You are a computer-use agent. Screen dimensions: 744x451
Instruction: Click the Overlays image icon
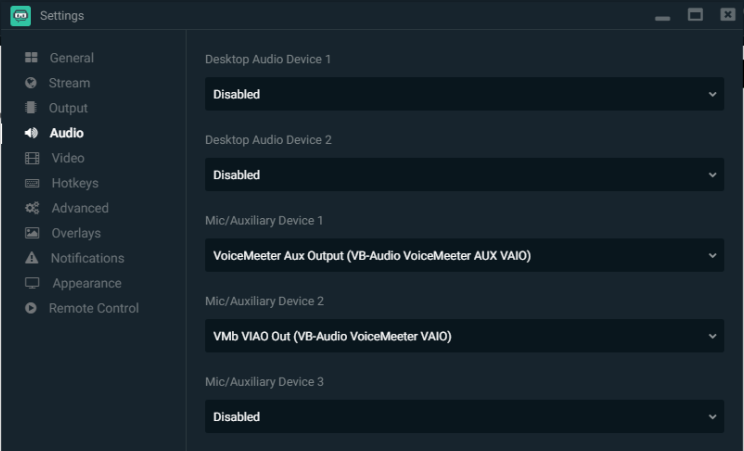[x=31, y=233]
